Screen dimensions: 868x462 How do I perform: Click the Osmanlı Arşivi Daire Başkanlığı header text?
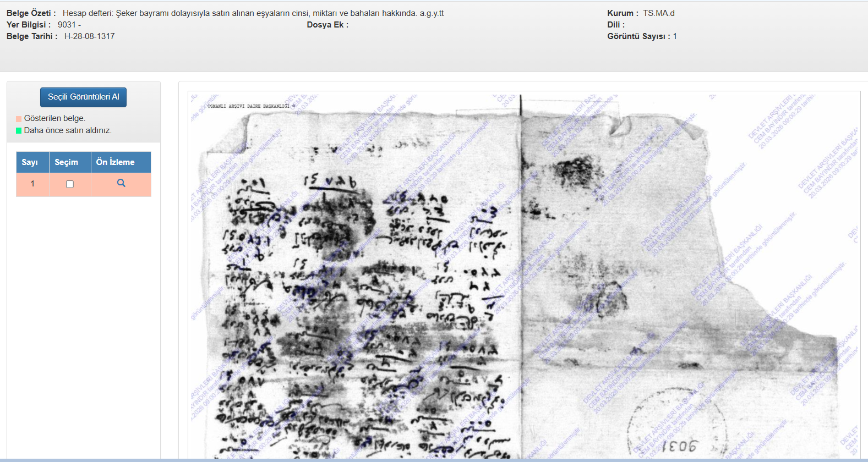[x=248, y=106]
